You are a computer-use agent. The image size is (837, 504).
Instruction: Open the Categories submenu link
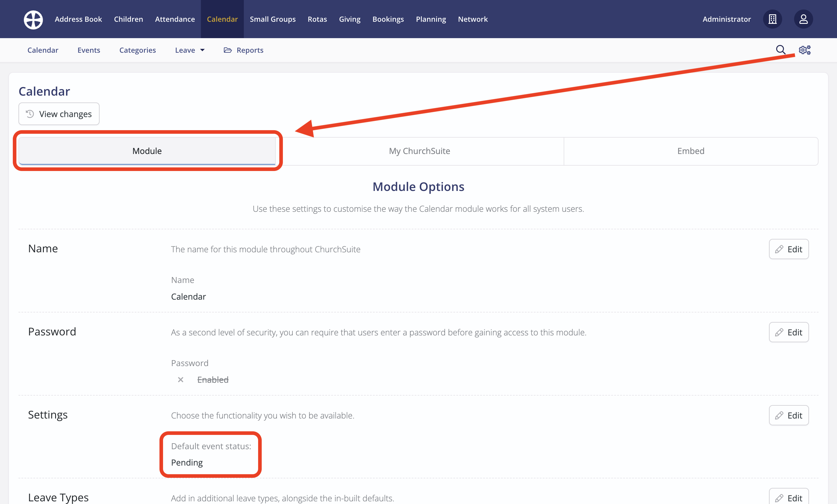[137, 50]
